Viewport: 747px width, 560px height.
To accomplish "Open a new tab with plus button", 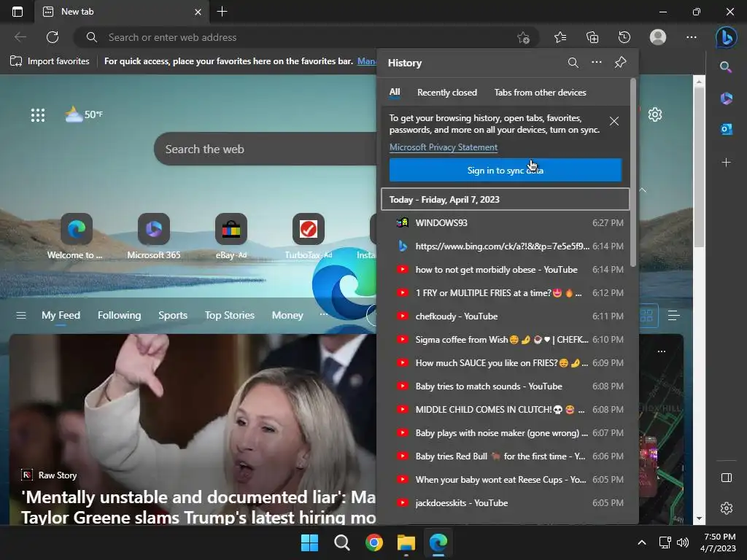I will tap(222, 12).
